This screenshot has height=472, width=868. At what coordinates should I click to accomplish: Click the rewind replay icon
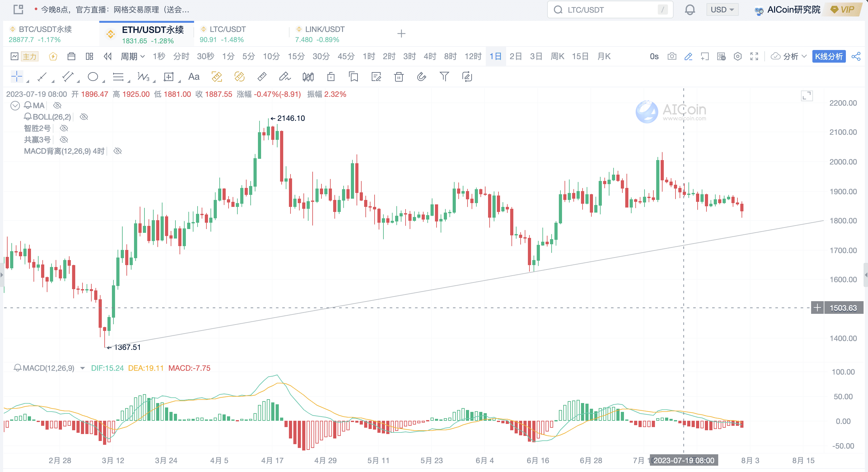pos(107,56)
